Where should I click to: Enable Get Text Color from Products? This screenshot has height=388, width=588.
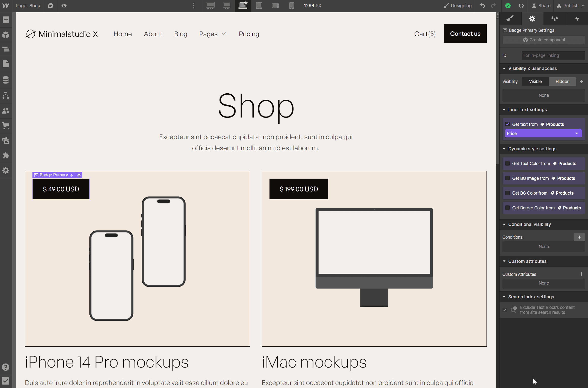coord(508,163)
